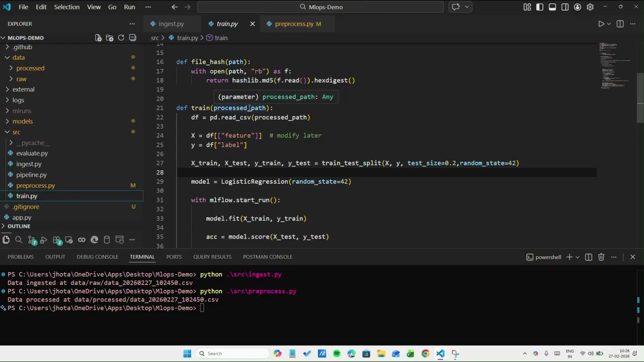Open app.py in the file tree
Image resolution: width=644 pixels, height=362 pixels.
point(22,218)
